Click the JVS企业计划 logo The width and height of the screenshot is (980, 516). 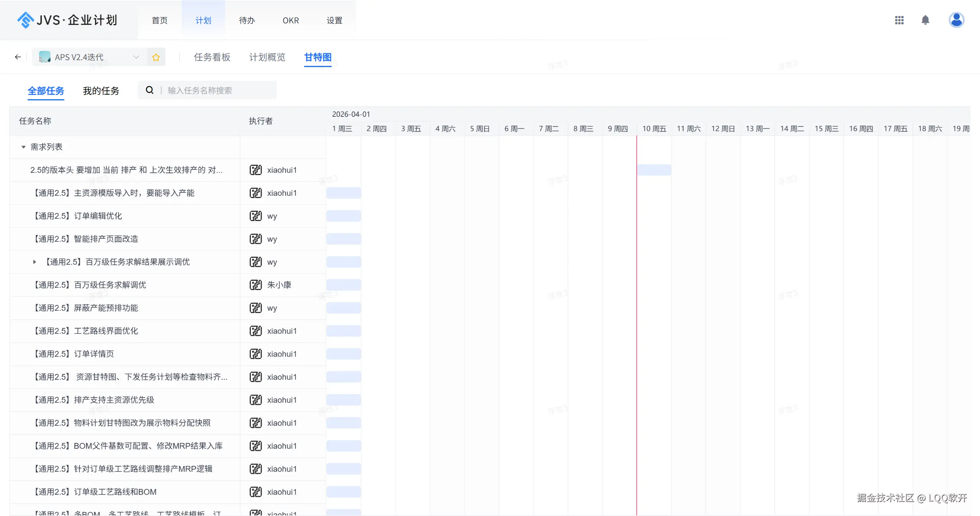[67, 20]
